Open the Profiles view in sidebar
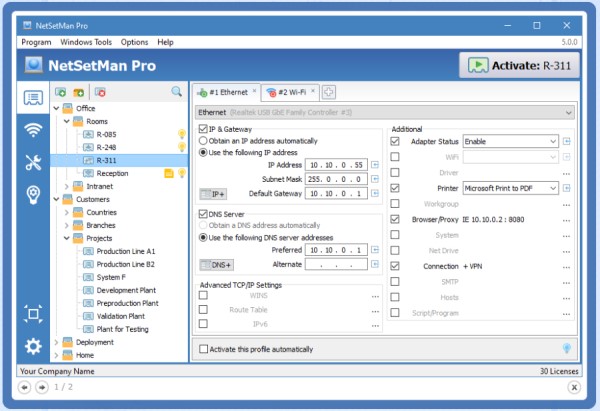 pyautogui.click(x=33, y=98)
